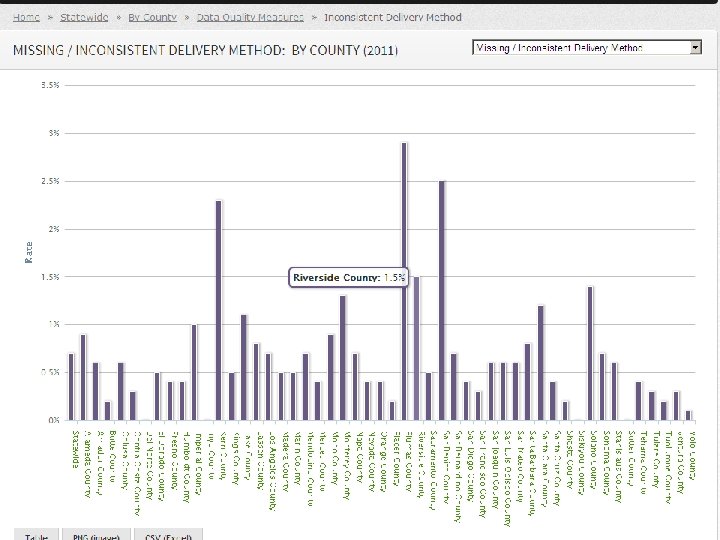Screen dimensions: 720x540
Task: Click the 'Statewide' axis label
Action: coord(76,450)
